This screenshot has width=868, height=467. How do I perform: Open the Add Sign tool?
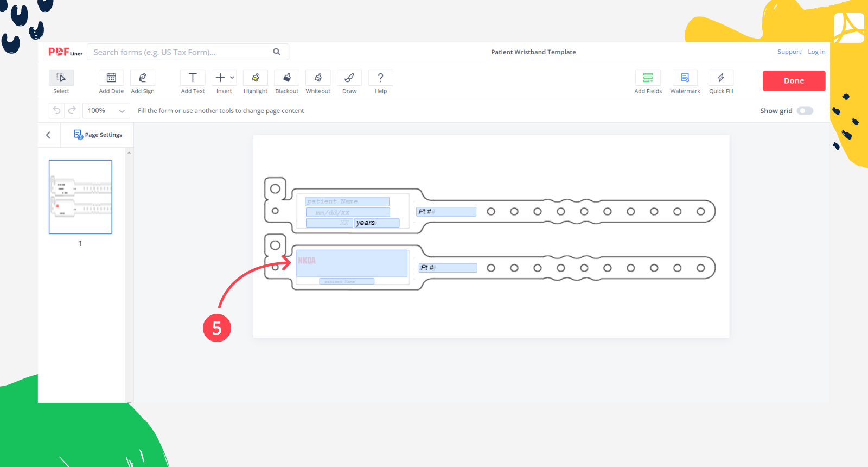pos(143,78)
